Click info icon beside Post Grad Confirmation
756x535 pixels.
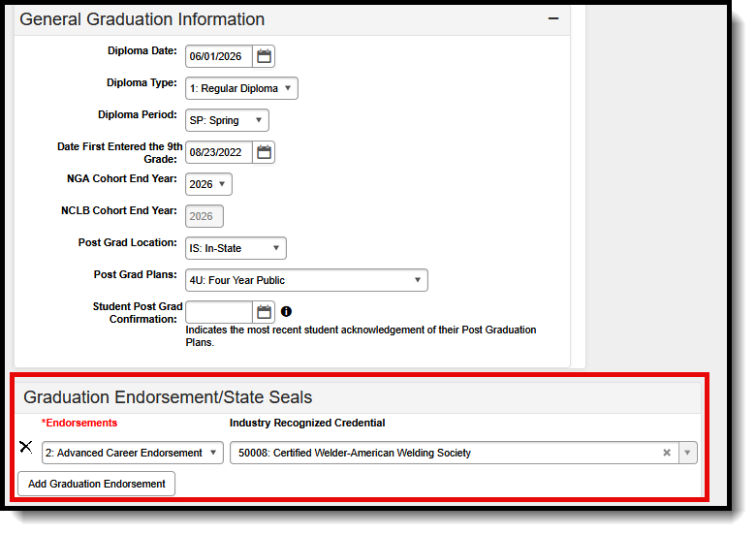pos(286,312)
